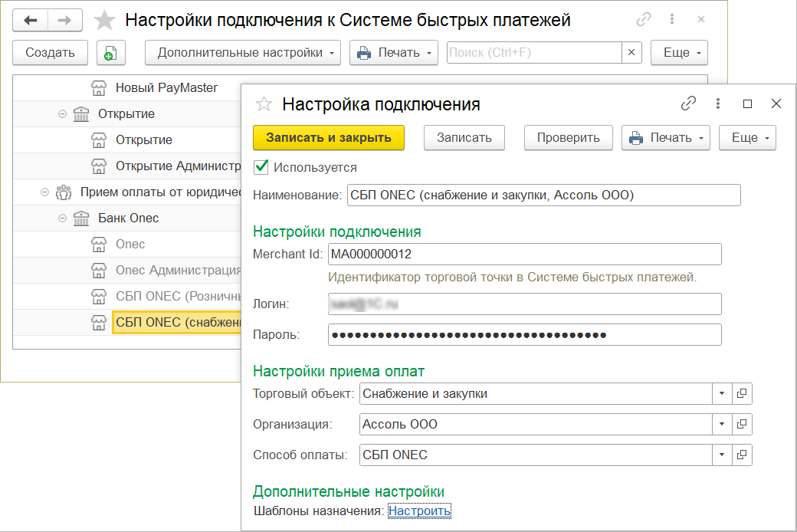
Task: Click Записать и закрыть button
Action: pyautogui.click(x=329, y=138)
